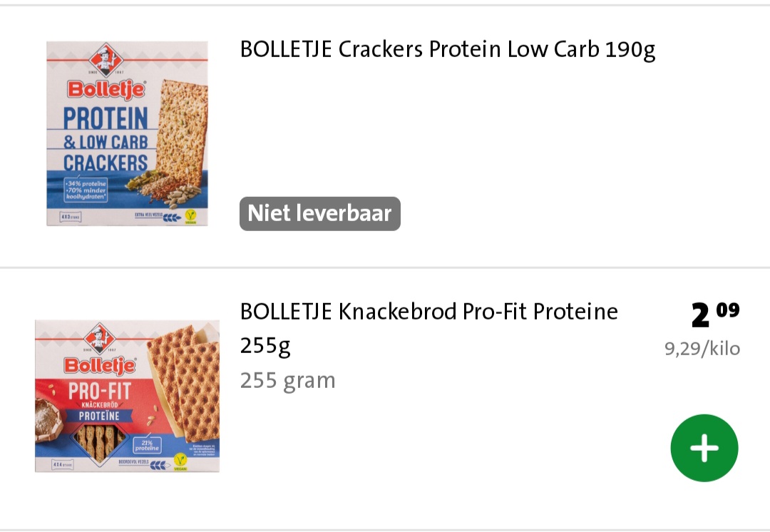Open BOLLETJE Crackers Protein Low Carb 190g
The image size is (770, 532).
447,50
